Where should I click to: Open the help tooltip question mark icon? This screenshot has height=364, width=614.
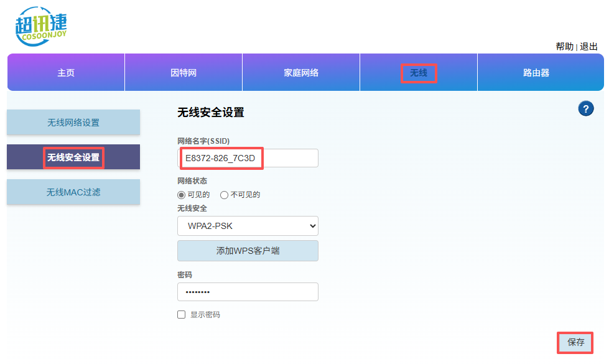coord(585,108)
